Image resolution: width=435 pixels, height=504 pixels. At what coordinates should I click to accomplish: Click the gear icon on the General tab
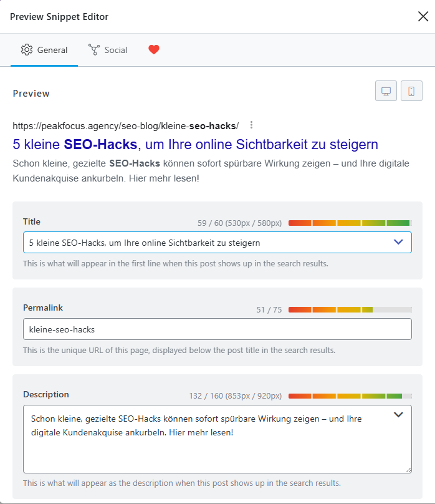(26, 50)
